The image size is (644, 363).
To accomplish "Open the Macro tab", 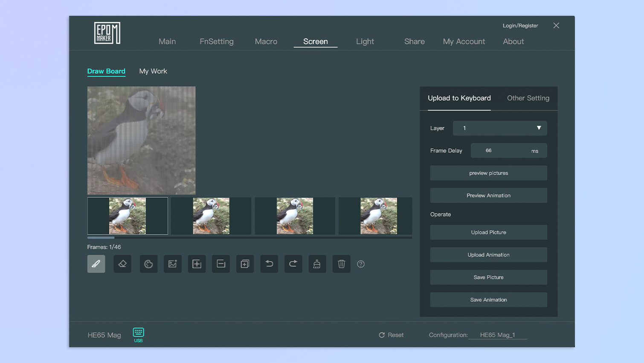I will coord(266,41).
